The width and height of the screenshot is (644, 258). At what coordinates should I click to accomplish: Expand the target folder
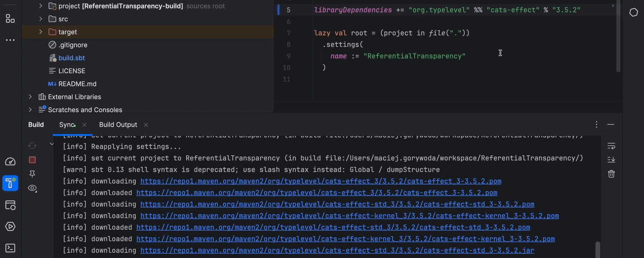point(41,32)
